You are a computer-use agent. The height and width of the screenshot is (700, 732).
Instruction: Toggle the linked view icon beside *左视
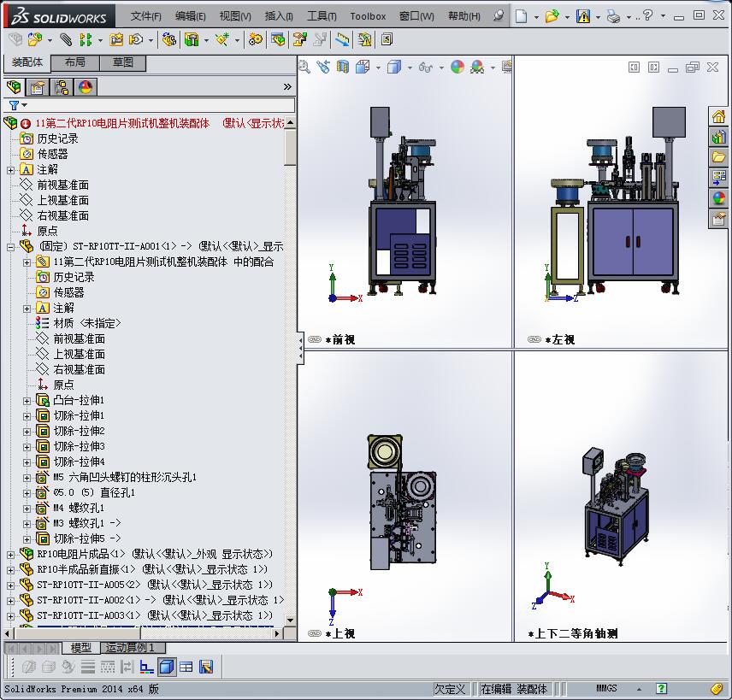point(534,339)
